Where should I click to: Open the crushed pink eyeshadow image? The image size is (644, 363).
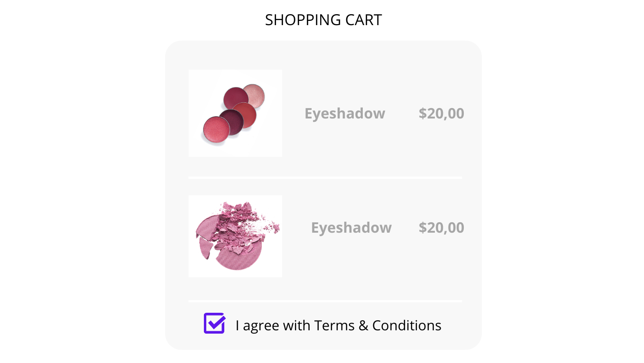tap(235, 236)
